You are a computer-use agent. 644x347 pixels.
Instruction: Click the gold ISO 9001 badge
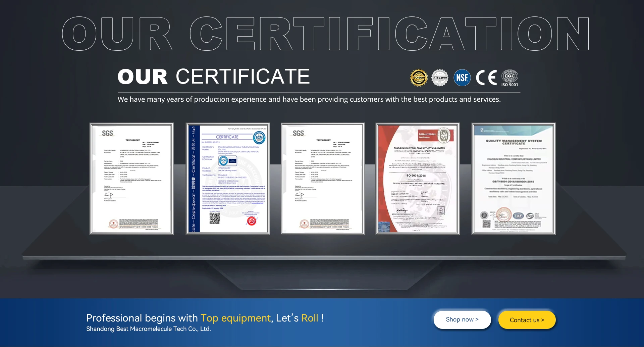point(419,78)
